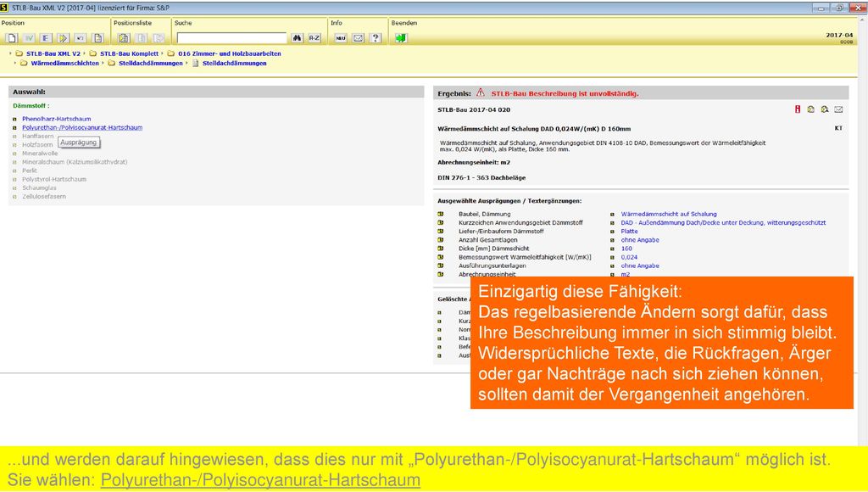Click the red warning triangle icon
Screen dimensions: 868x492
pyautogui.click(x=480, y=92)
